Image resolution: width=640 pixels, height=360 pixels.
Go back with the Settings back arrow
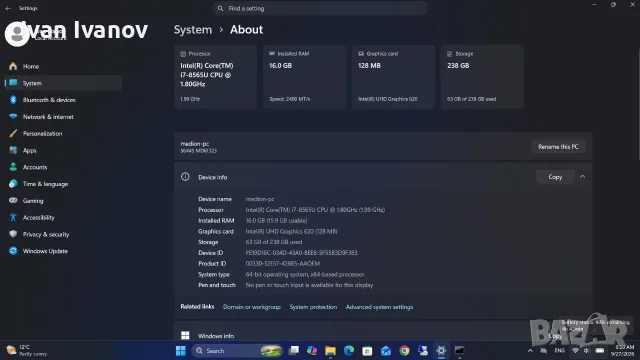[8, 8]
